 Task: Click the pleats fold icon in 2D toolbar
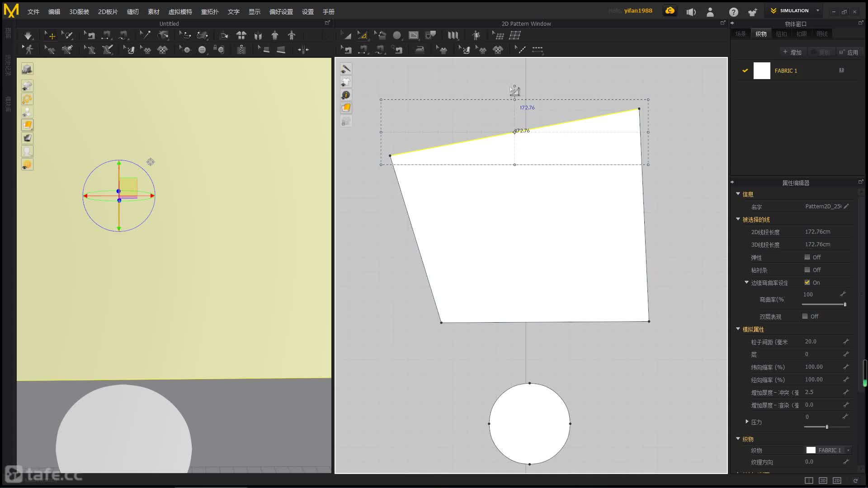453,35
